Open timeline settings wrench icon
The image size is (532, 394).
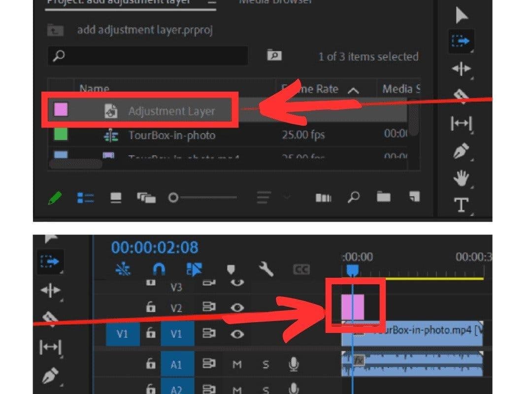pos(266,269)
